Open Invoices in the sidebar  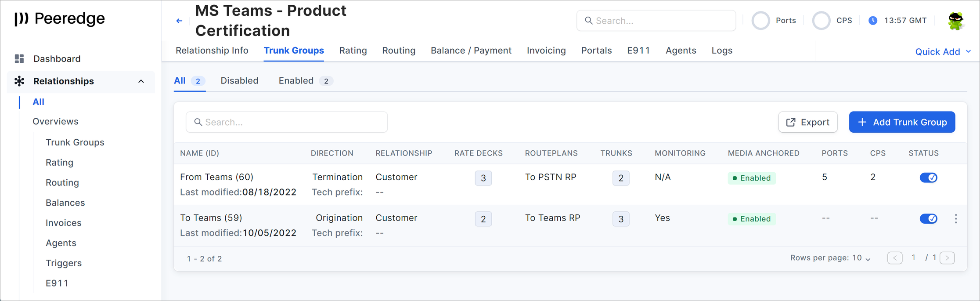pyautogui.click(x=64, y=223)
